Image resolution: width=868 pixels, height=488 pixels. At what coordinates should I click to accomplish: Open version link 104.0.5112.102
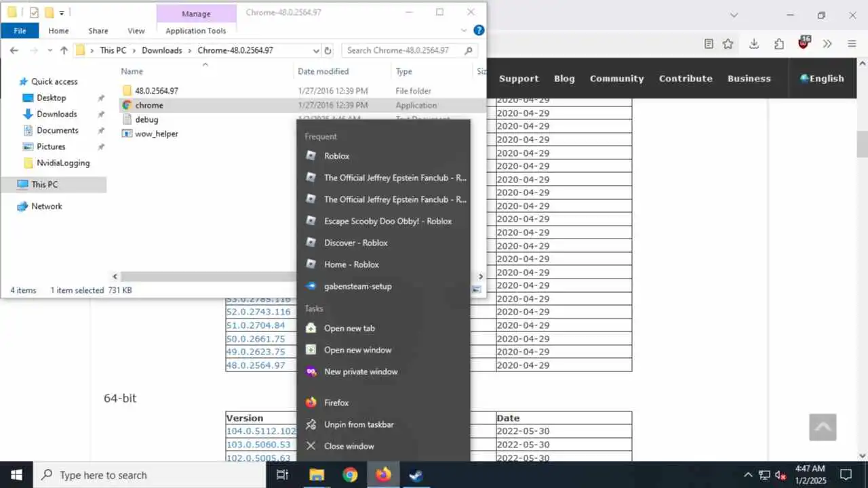pyautogui.click(x=261, y=431)
